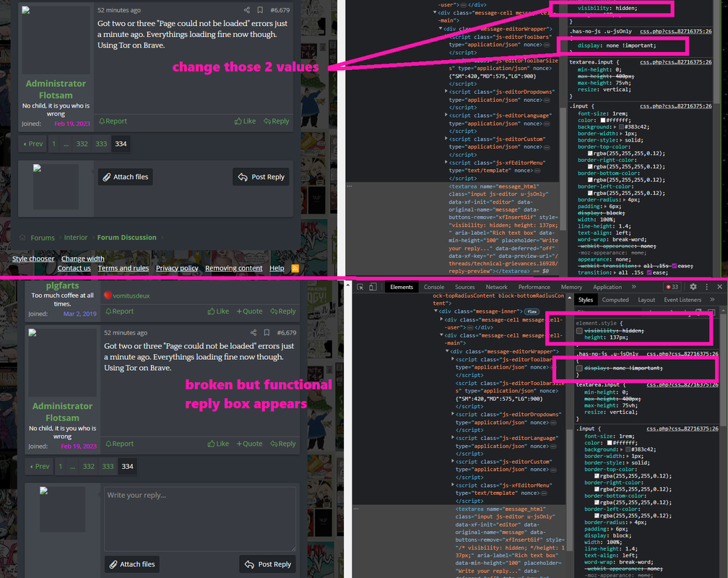Click Attach files in the upper screenshot

tap(126, 177)
